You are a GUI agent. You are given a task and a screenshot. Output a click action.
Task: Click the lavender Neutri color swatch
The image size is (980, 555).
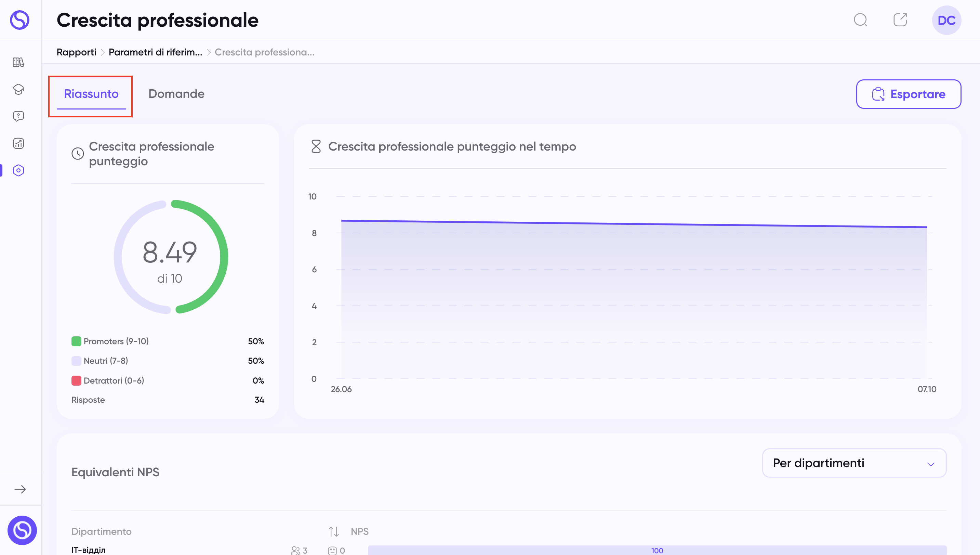pyautogui.click(x=76, y=361)
